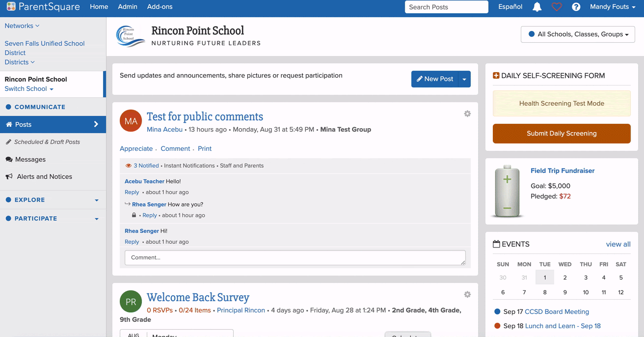The width and height of the screenshot is (644, 337).
Task: Click the ParentSquare logo icon
Action: pyautogui.click(x=11, y=7)
